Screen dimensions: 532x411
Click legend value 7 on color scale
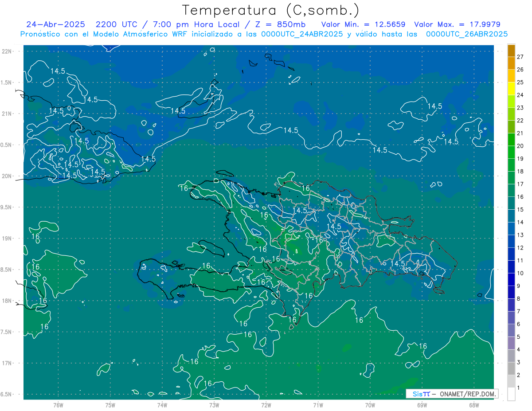[519, 311]
